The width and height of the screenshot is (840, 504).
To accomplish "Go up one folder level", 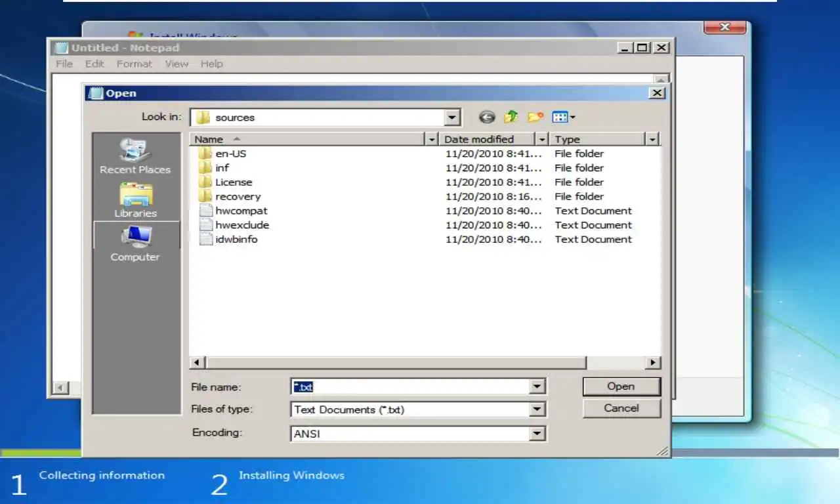I will [511, 117].
